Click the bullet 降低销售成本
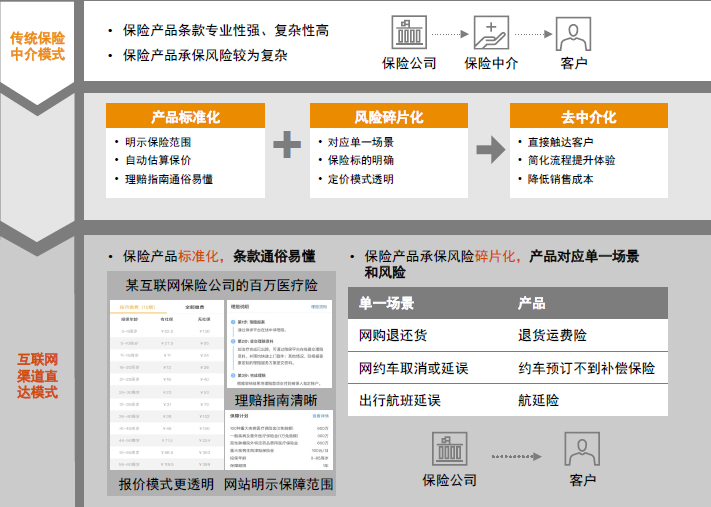This screenshot has height=507, width=711. coord(561,179)
